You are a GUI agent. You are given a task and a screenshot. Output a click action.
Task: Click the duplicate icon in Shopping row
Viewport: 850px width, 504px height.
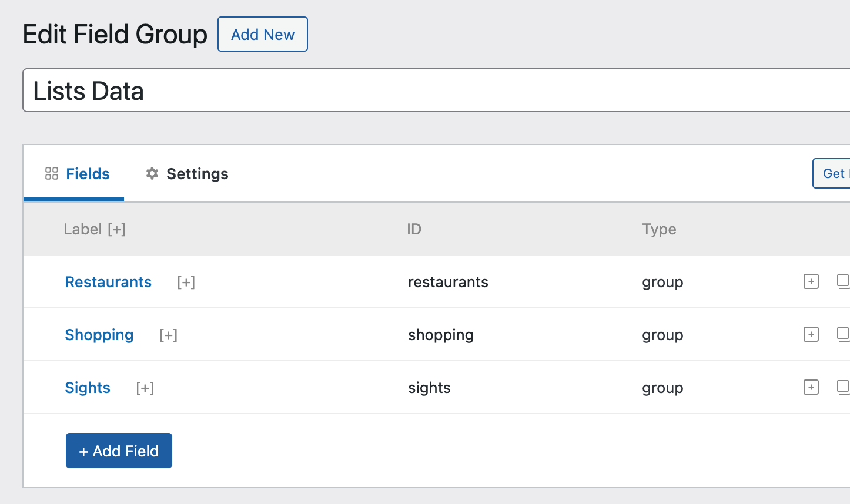(843, 334)
